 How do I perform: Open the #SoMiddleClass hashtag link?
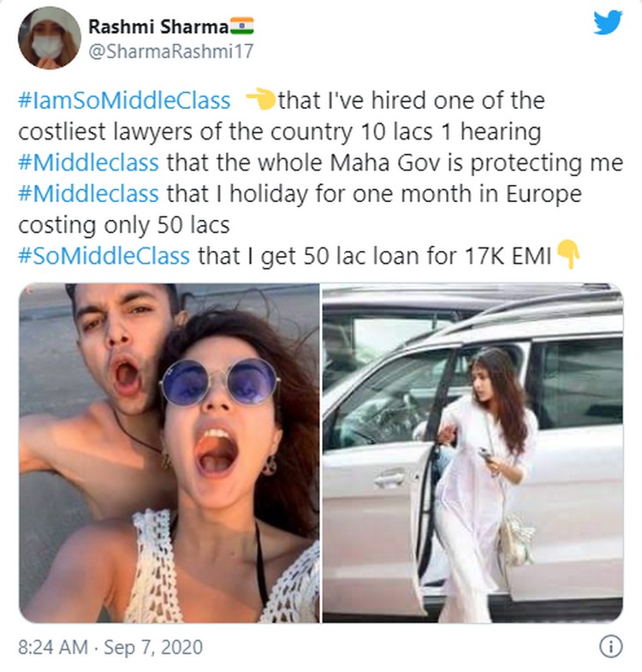tap(104, 256)
